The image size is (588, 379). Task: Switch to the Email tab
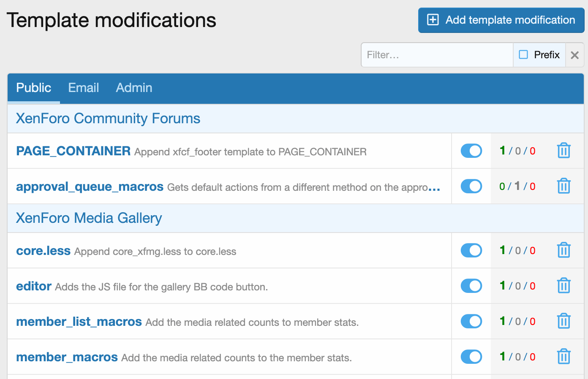pos(83,88)
